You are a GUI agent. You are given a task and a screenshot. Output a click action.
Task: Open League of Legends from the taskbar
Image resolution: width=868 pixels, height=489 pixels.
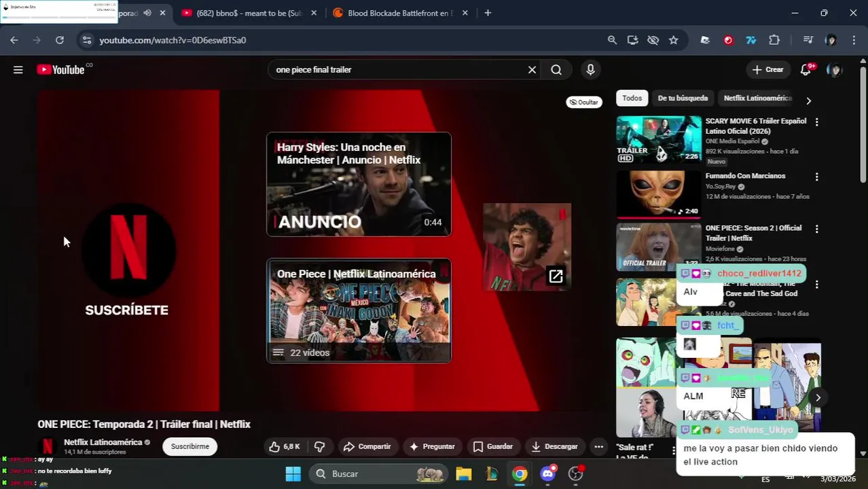(x=492, y=473)
